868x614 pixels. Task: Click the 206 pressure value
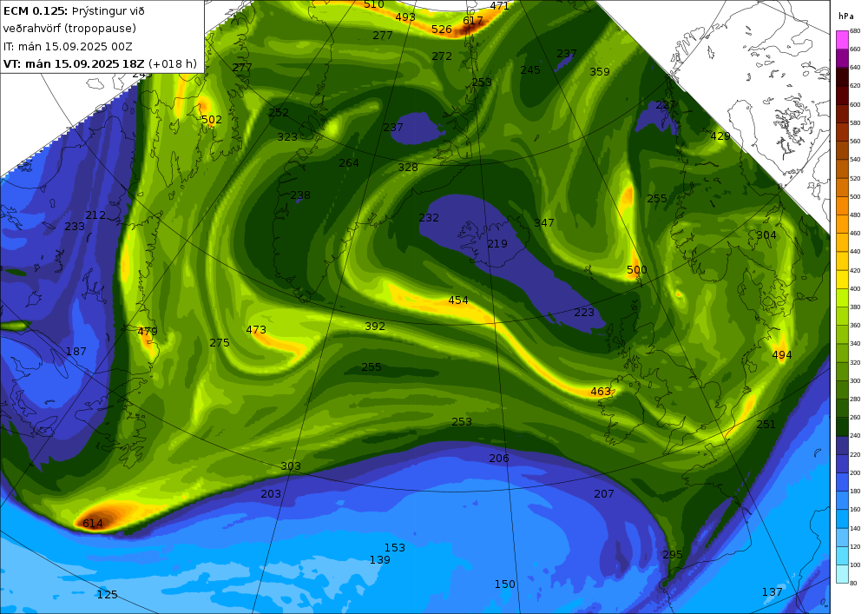[x=499, y=459]
